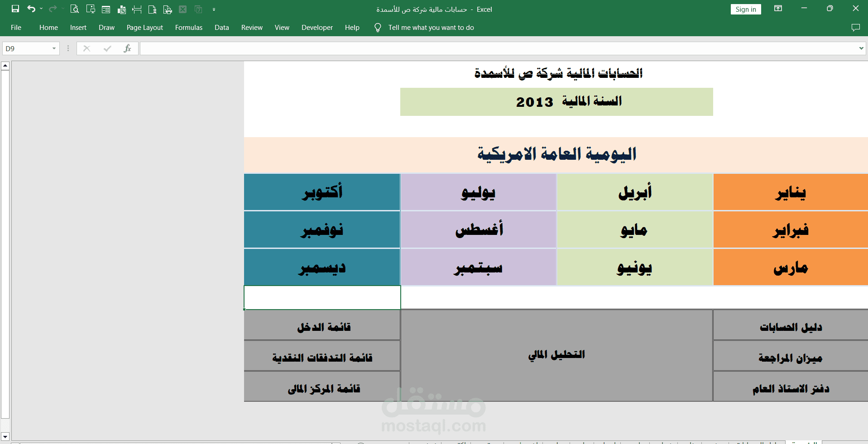The image size is (868, 444).
Task: Open the File tab
Action: pos(16,28)
